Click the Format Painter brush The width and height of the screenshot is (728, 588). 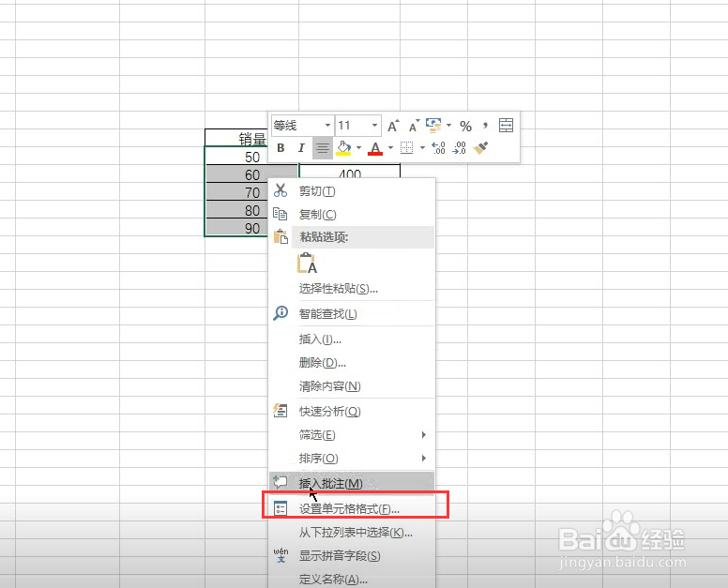point(480,148)
